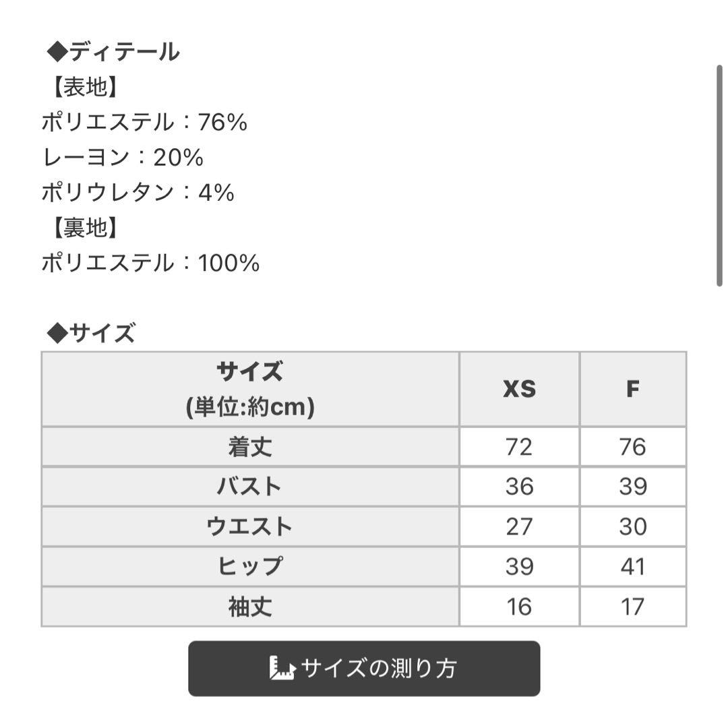Click the 着丈 row label

click(x=249, y=446)
